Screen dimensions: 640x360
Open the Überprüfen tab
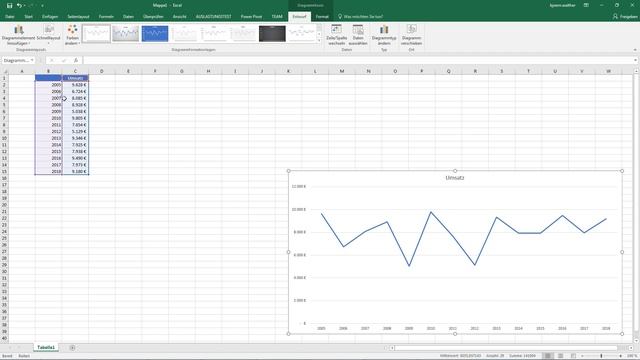[x=153, y=17]
